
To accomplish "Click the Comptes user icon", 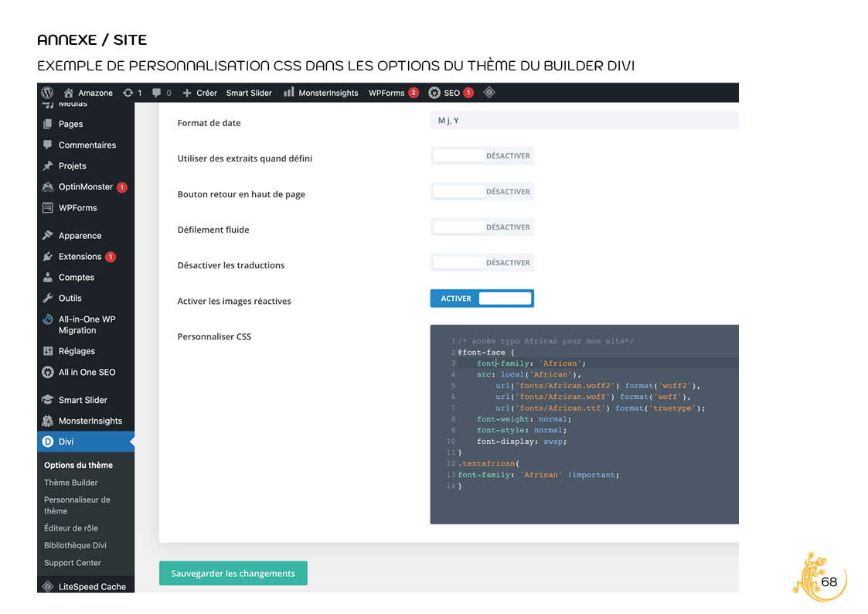I will pos(48,277).
